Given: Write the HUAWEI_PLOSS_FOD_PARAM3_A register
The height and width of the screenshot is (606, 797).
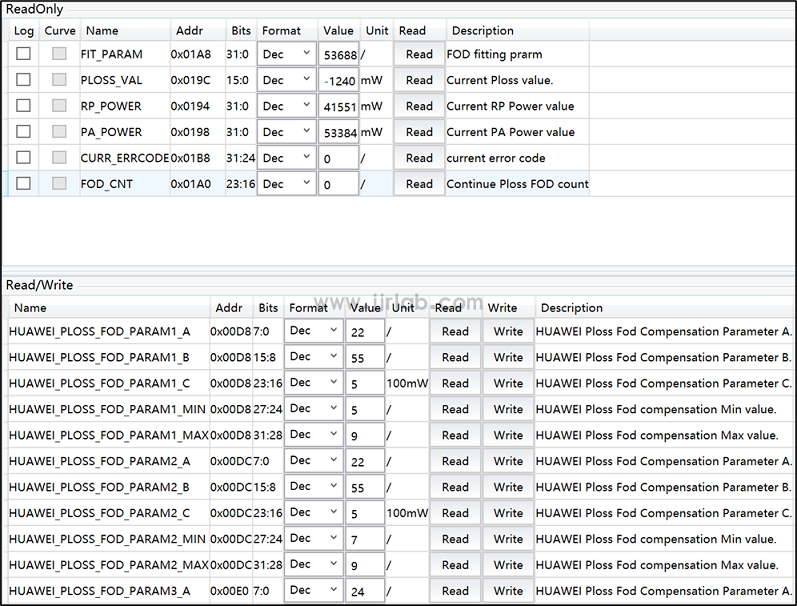Looking at the screenshot, I should click(x=508, y=590).
